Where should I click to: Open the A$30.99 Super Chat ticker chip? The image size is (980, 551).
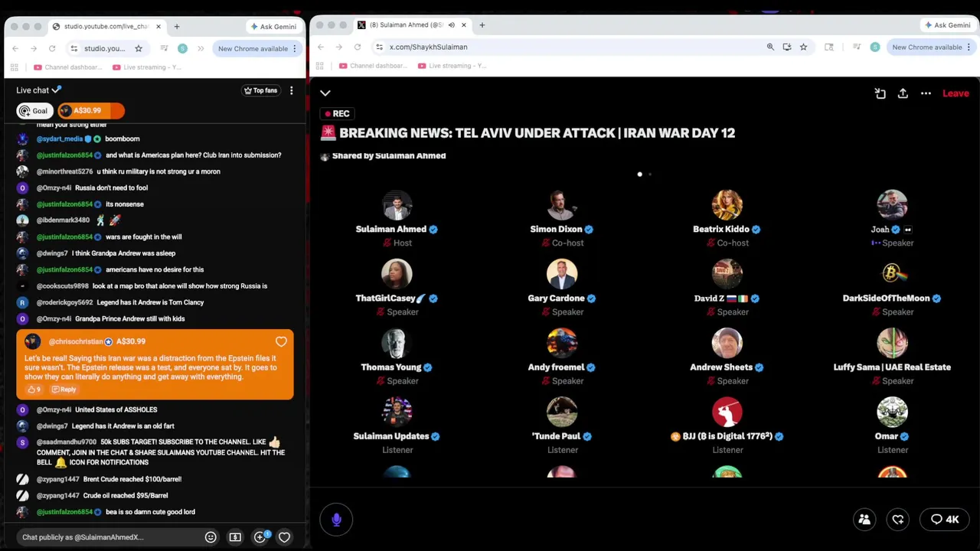(90, 111)
